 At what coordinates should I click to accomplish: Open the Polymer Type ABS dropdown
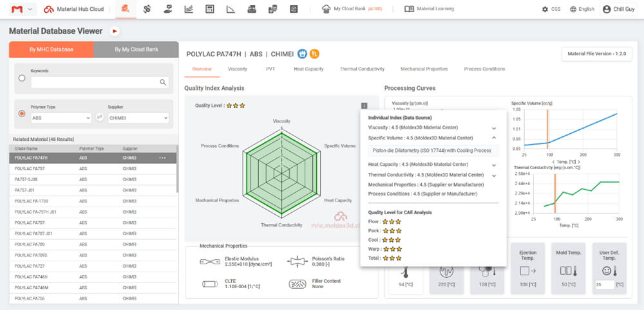[61, 118]
